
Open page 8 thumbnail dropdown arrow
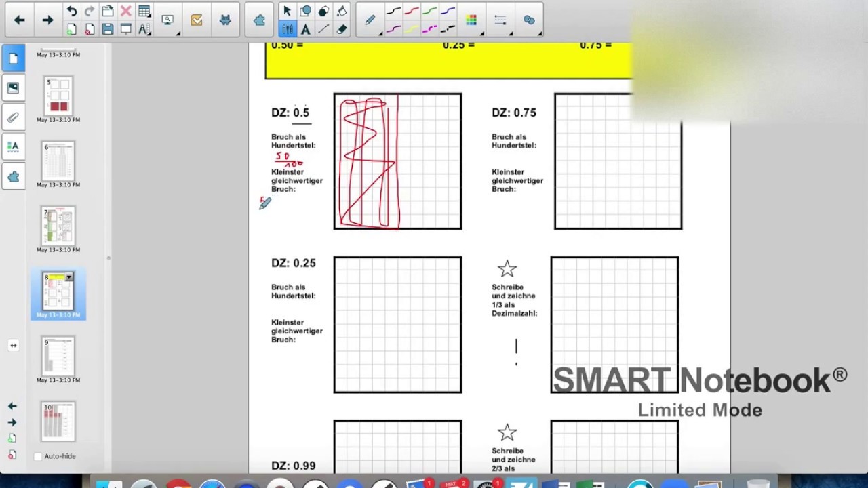pyautogui.click(x=68, y=277)
